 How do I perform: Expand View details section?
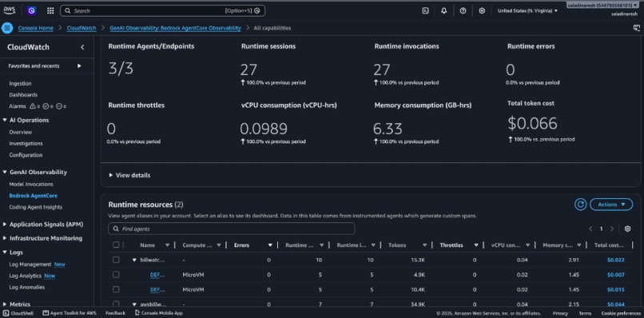(129, 175)
